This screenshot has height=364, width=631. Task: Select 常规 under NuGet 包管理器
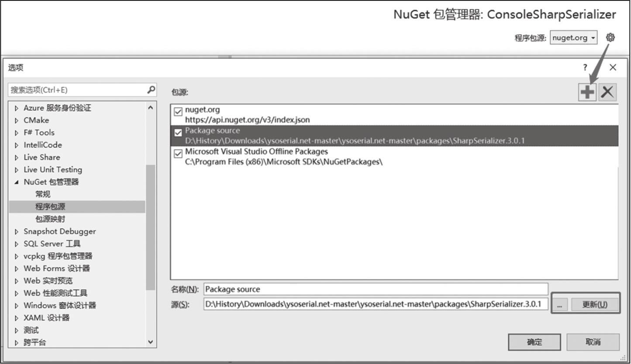pos(43,194)
